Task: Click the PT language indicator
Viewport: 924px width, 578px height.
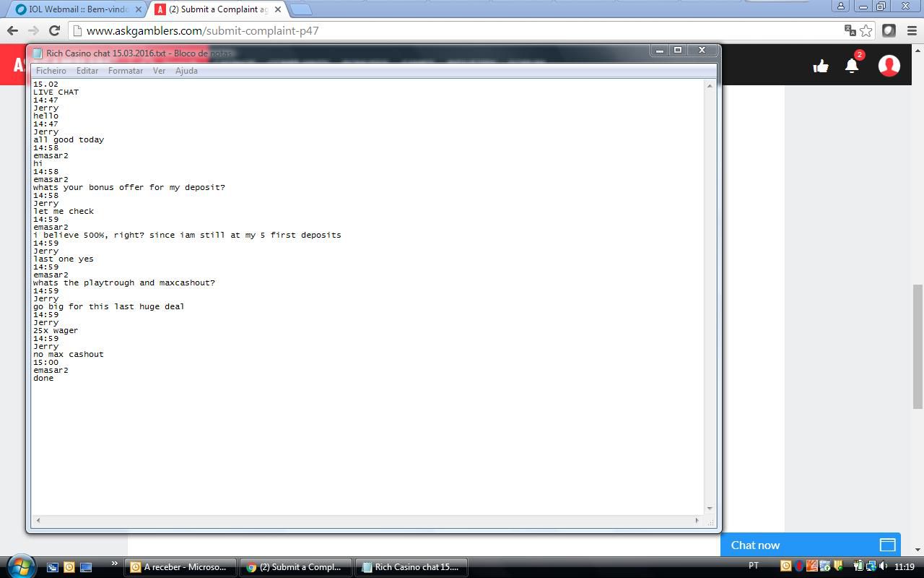Action: coord(754,566)
